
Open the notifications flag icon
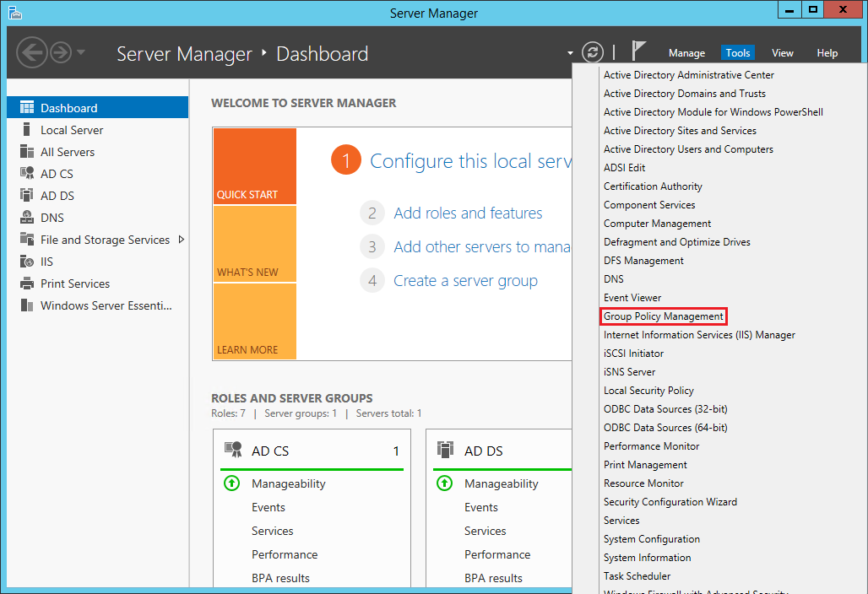click(638, 51)
